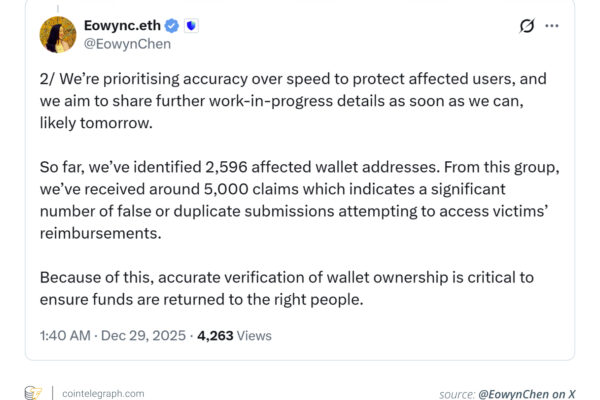Click the Grok slashed-circle icon
This screenshot has width=600, height=400.
(x=528, y=25)
